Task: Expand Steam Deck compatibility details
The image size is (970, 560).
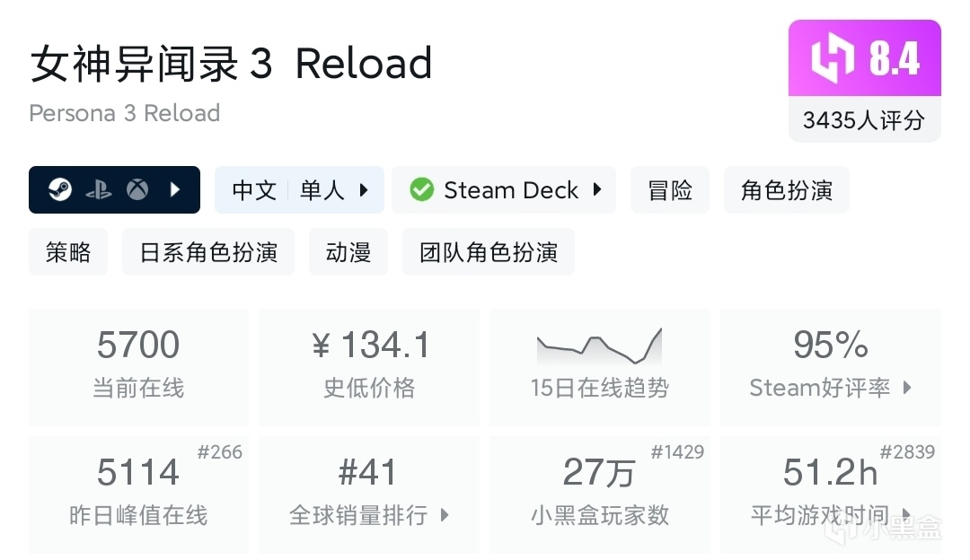Action: point(596,190)
